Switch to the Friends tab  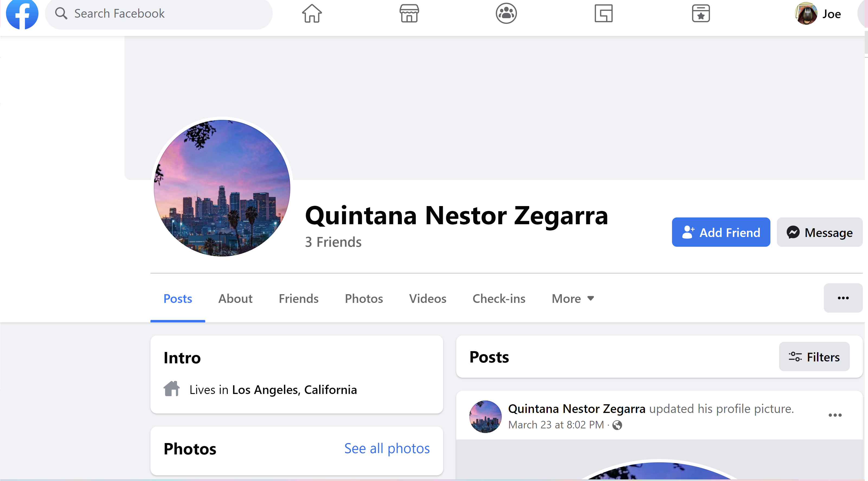pyautogui.click(x=298, y=299)
